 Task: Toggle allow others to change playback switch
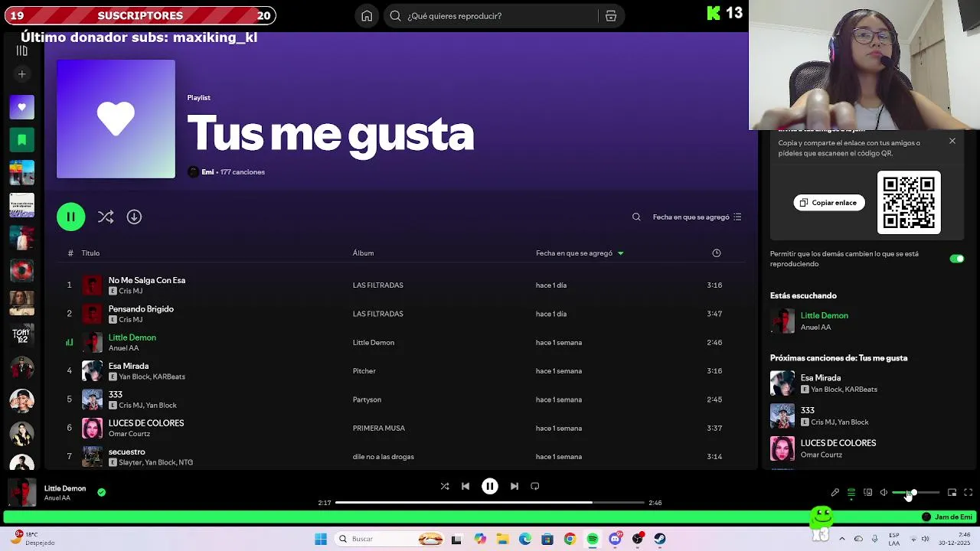957,259
